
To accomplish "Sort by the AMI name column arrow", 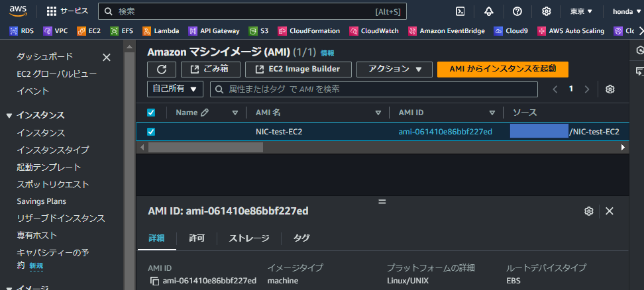I will (x=378, y=113).
